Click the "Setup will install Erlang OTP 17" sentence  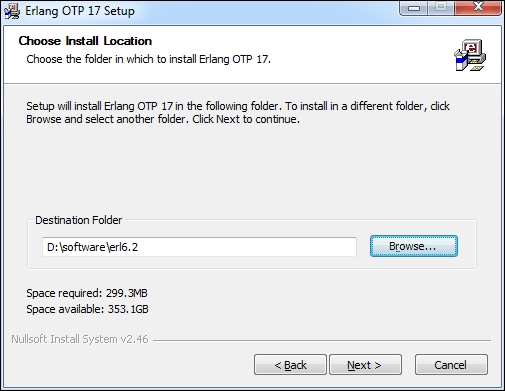99,106
